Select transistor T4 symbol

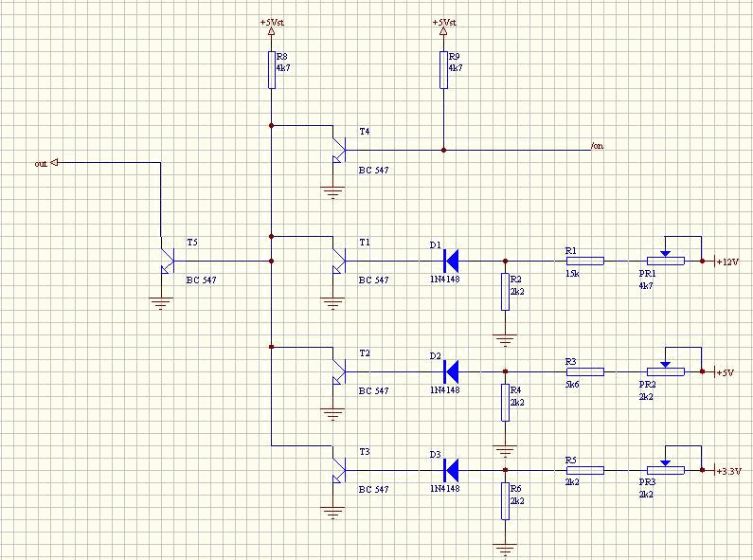(338, 151)
